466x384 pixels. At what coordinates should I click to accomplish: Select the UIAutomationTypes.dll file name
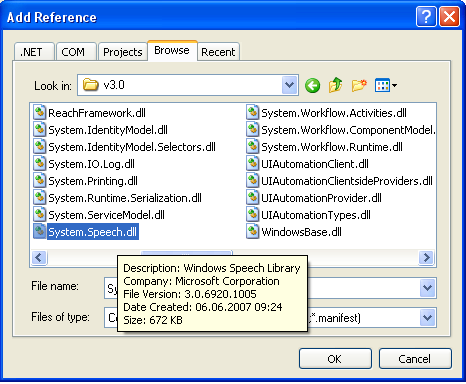click(x=316, y=215)
